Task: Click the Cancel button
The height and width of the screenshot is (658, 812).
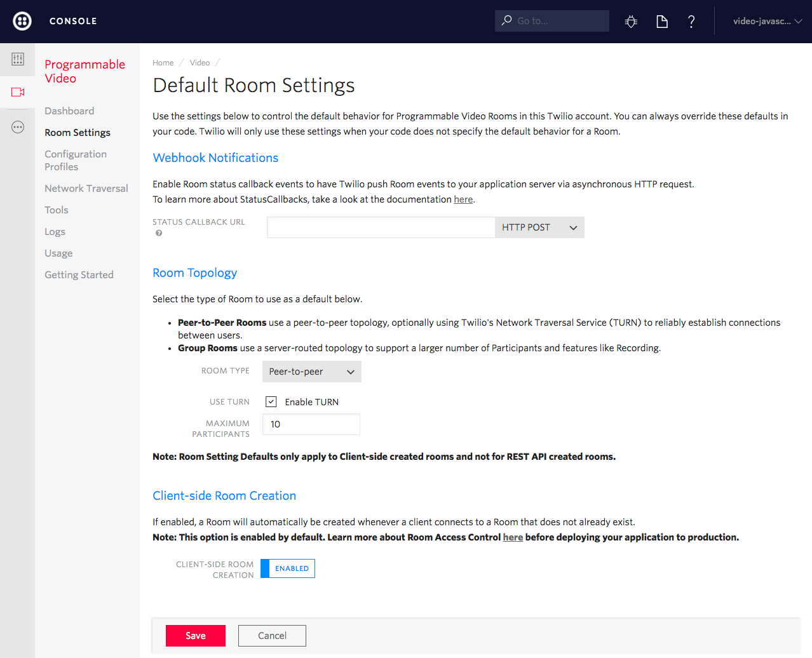Action: pos(272,636)
